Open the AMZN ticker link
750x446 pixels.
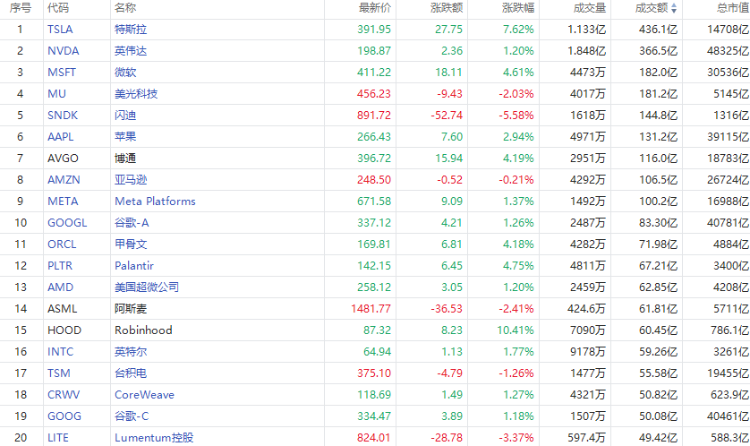point(64,180)
